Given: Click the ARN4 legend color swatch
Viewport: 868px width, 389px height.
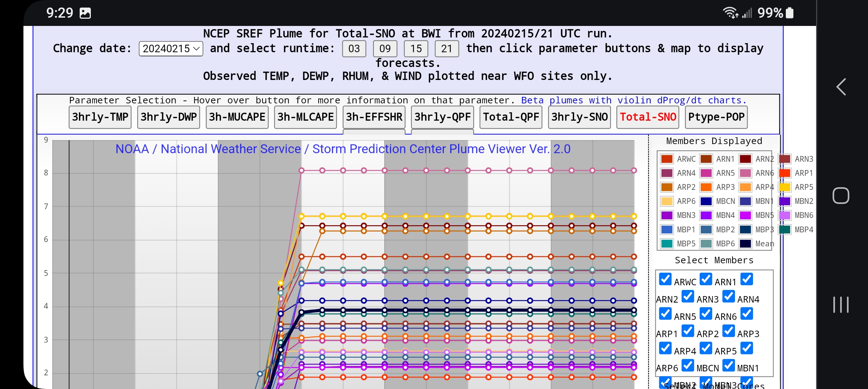Looking at the screenshot, I should 667,173.
